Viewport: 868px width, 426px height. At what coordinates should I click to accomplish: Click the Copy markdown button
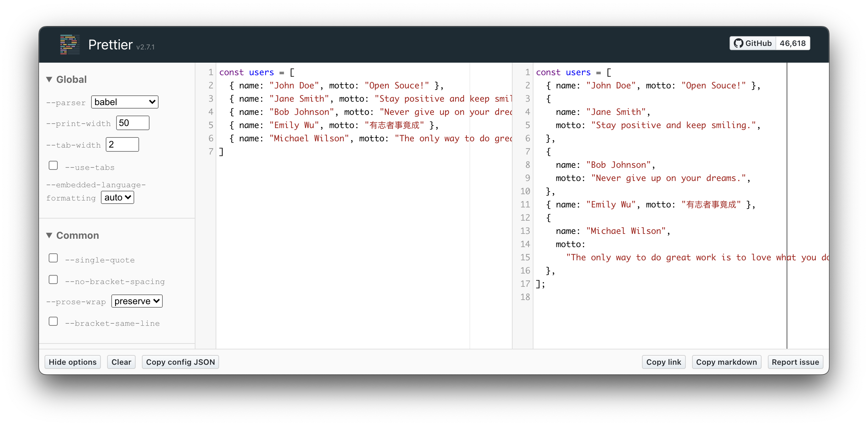726,362
